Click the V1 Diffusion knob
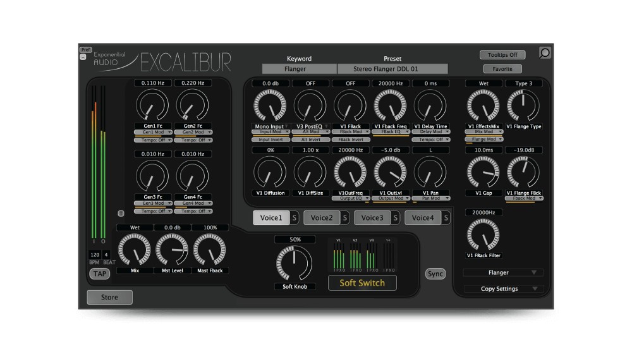Viewport: 632px width, 364px height. coord(270,172)
